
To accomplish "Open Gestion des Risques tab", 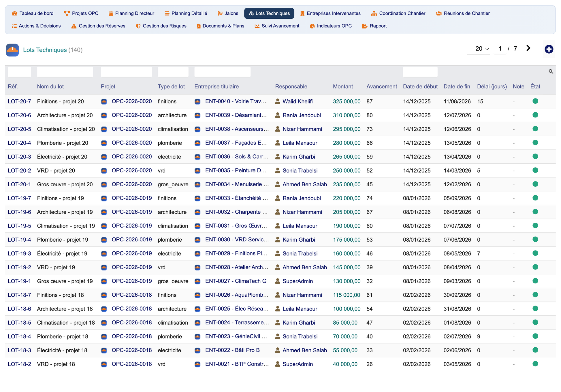I will pyautogui.click(x=161, y=26).
